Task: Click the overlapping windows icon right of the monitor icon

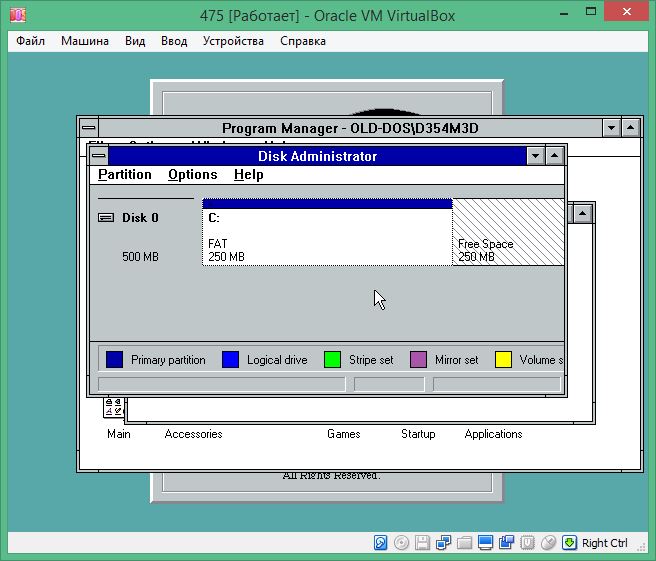Action: coord(506,543)
